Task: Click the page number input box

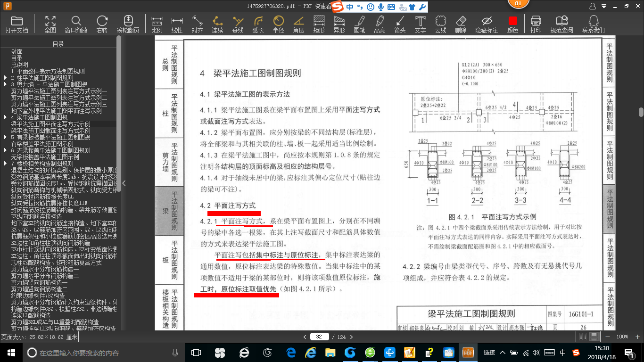Action: [319, 337]
